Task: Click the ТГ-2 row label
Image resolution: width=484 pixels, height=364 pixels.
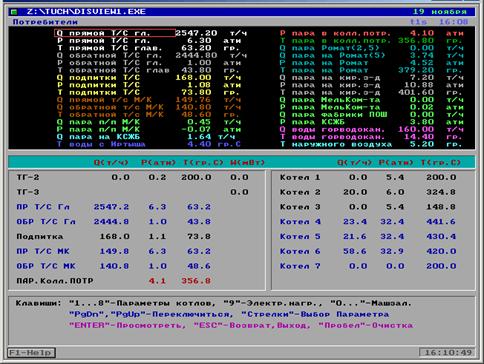Action: click(28, 177)
